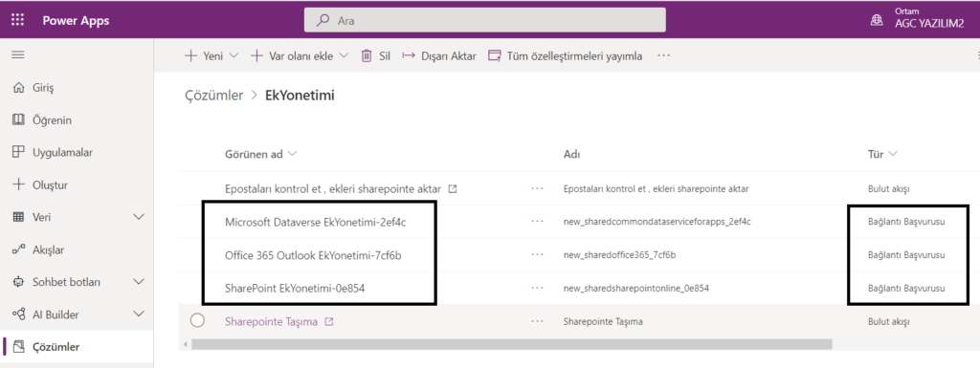
Task: Click the Yeni button
Action: point(205,55)
